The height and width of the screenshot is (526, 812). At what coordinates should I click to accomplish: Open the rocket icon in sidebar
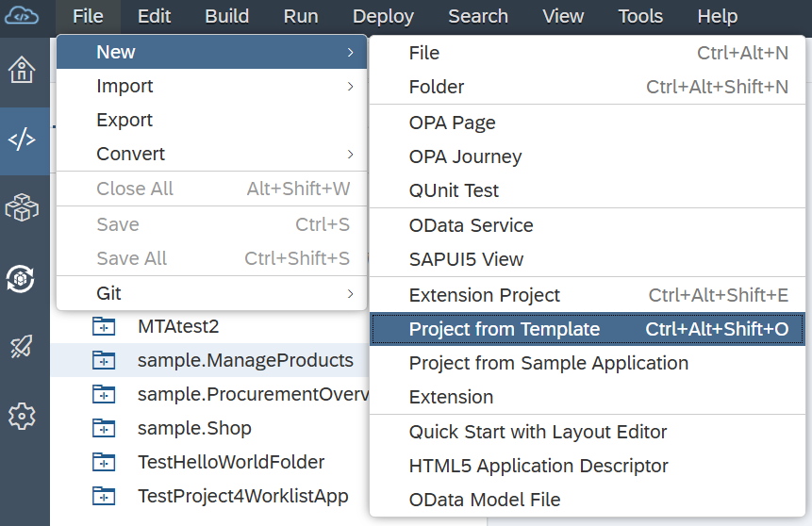pyautogui.click(x=22, y=346)
